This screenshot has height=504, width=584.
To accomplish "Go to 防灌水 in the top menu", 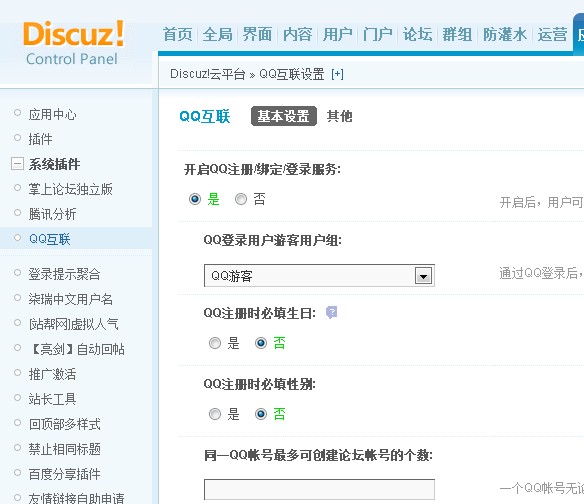I will click(505, 35).
